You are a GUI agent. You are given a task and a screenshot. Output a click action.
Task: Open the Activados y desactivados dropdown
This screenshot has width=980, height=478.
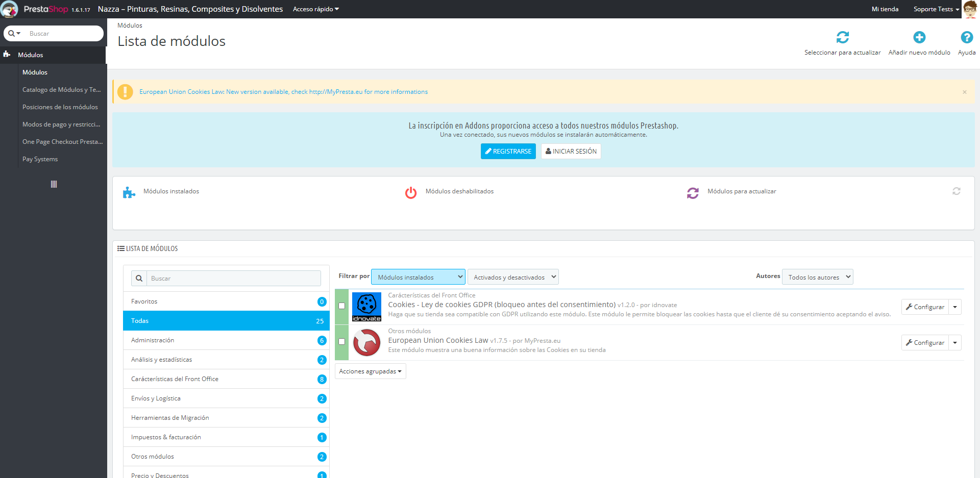coord(513,277)
